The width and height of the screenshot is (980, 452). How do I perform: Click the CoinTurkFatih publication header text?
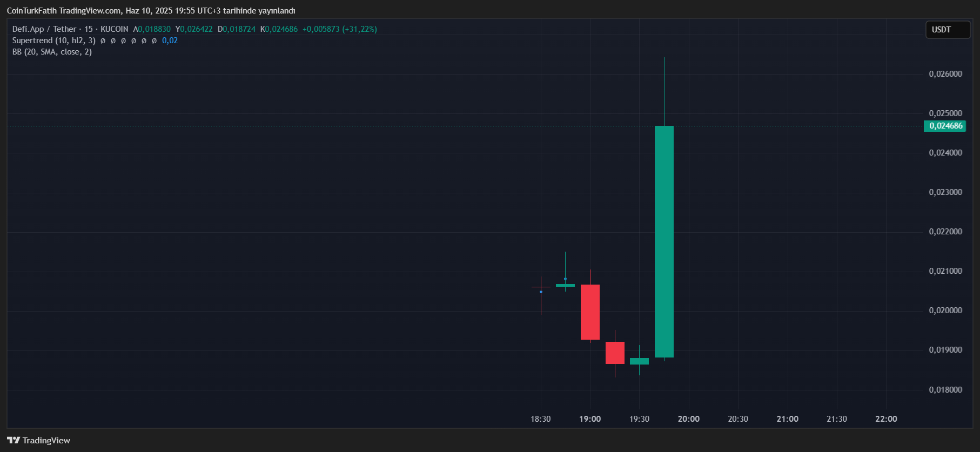[151, 11]
